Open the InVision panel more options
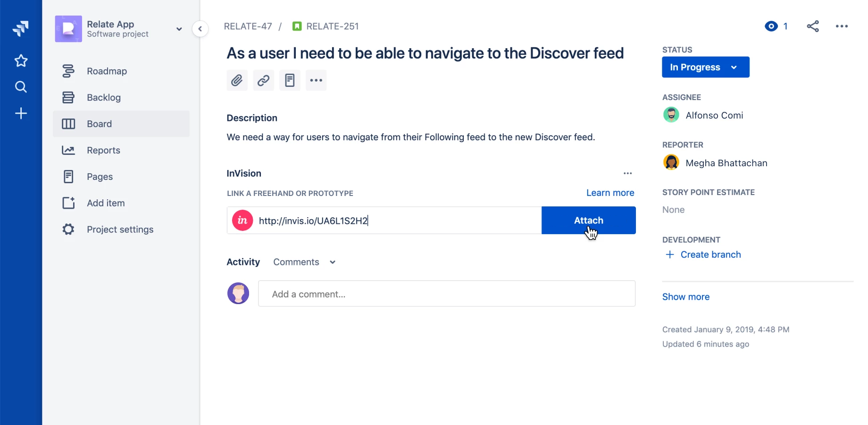The image size is (868, 425). pos(627,173)
